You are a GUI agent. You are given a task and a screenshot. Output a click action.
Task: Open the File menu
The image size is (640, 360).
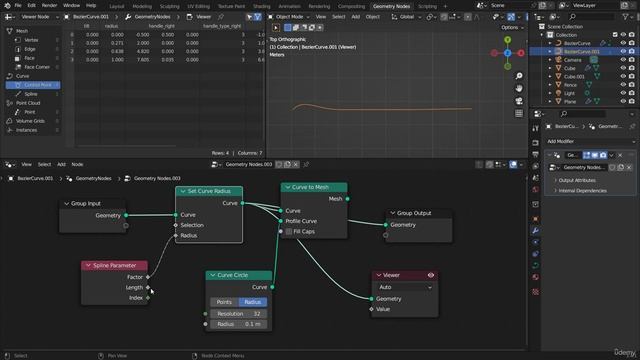(x=18, y=6)
